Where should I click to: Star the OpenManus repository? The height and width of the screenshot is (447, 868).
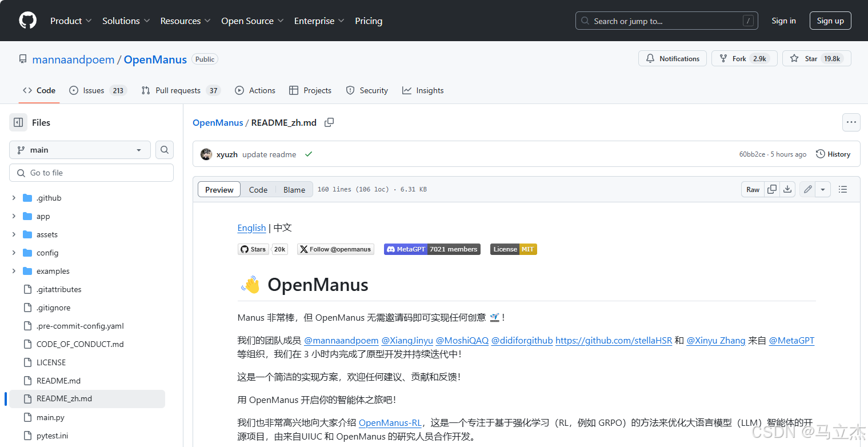817,58
